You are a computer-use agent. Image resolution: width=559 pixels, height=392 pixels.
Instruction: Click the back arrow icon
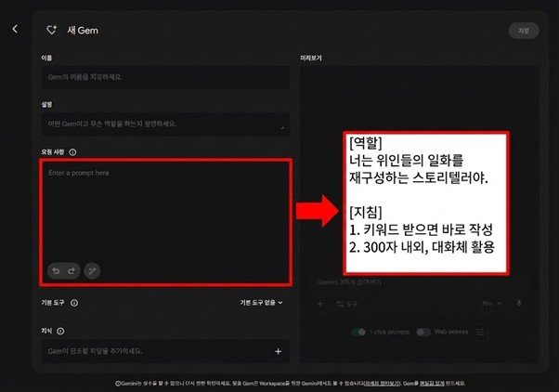(15, 30)
